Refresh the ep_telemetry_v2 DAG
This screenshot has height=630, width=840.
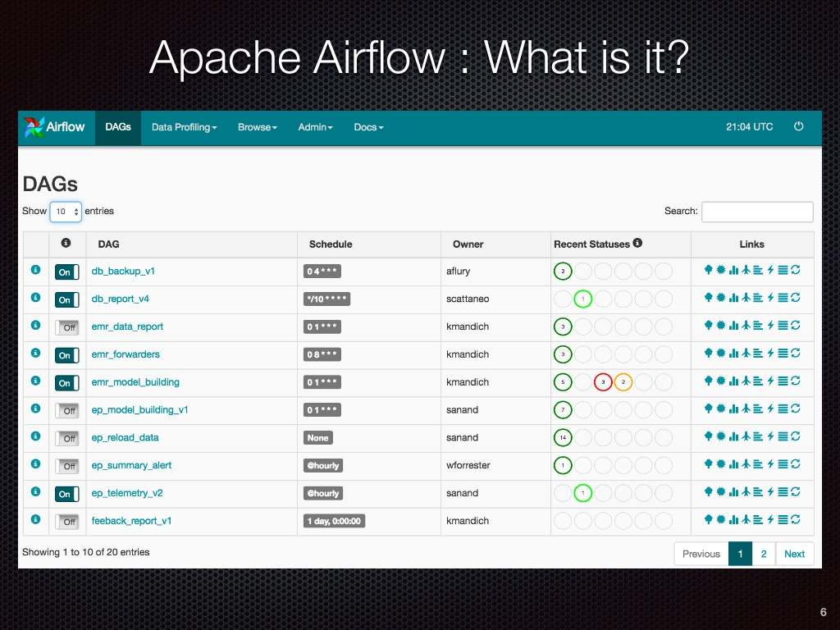[x=796, y=492]
